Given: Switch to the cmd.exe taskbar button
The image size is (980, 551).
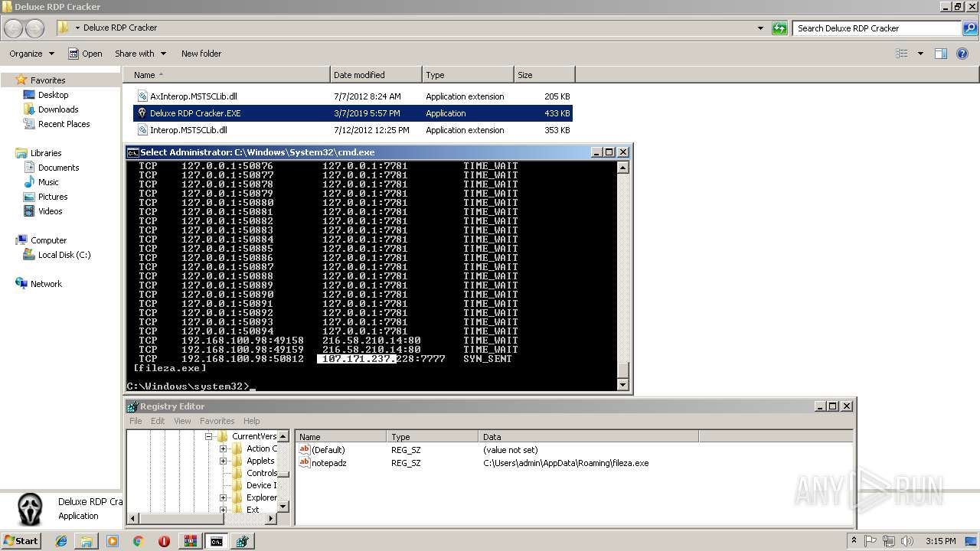Looking at the screenshot, I should (x=217, y=541).
